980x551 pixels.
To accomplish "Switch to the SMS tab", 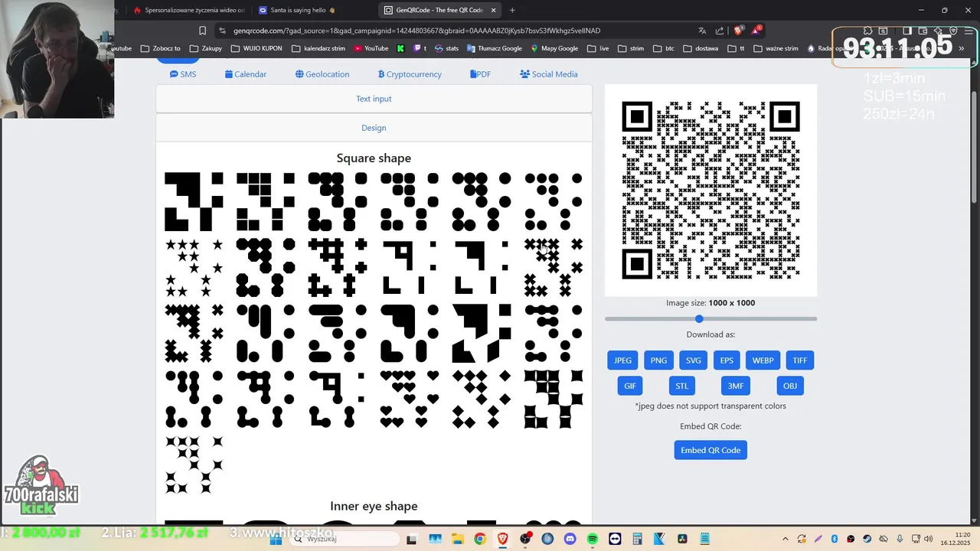I will 183,74.
